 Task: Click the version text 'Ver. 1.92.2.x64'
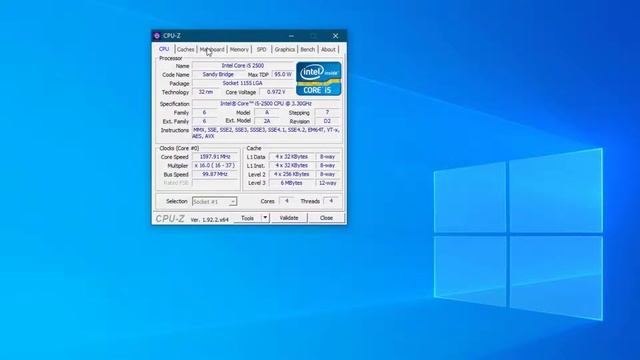tap(210, 220)
